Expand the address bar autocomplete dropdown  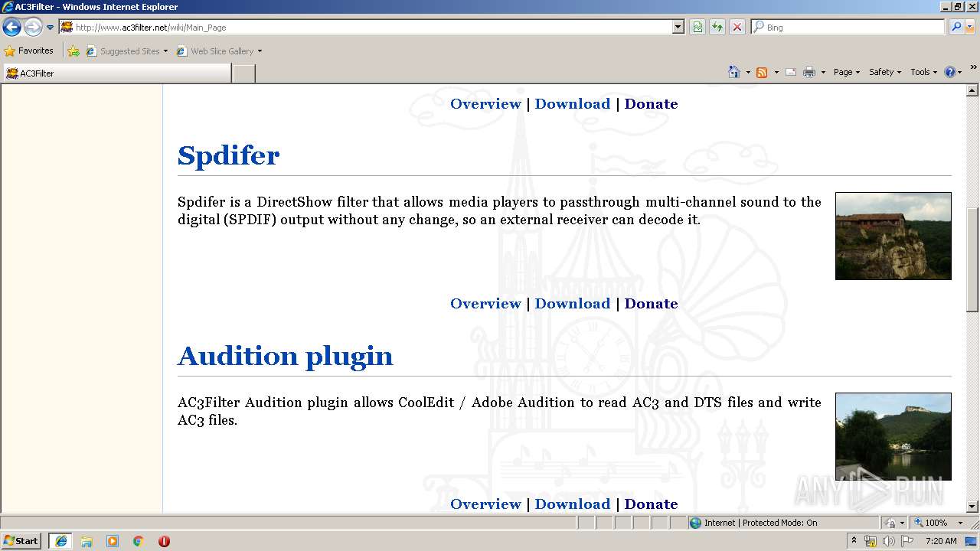tap(678, 28)
